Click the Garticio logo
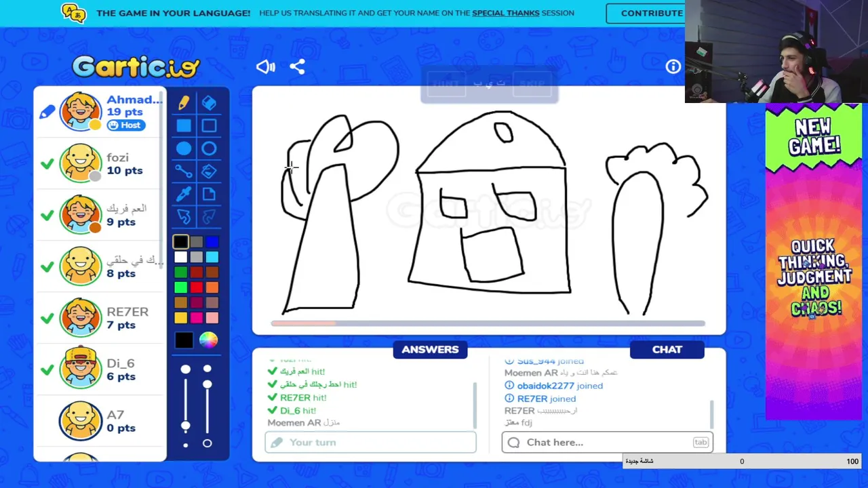Image resolution: width=868 pixels, height=488 pixels. click(136, 66)
